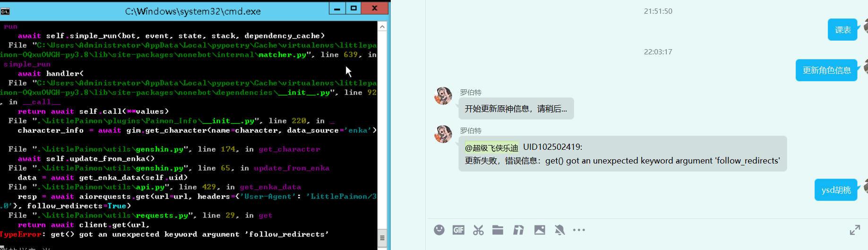Open the GIF picker in chat toolbar
The image size is (868, 250).
click(458, 230)
